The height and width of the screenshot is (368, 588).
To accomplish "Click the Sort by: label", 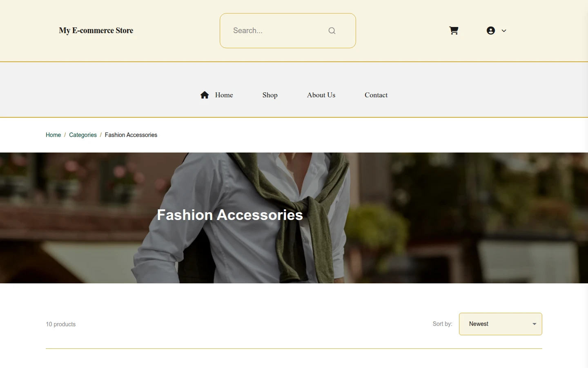I will 443,324.
